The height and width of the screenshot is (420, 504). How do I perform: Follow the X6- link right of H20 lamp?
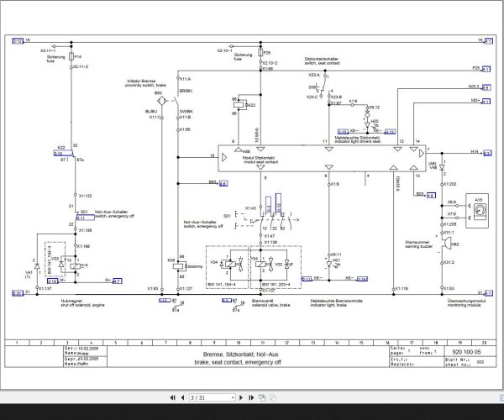(x=390, y=132)
